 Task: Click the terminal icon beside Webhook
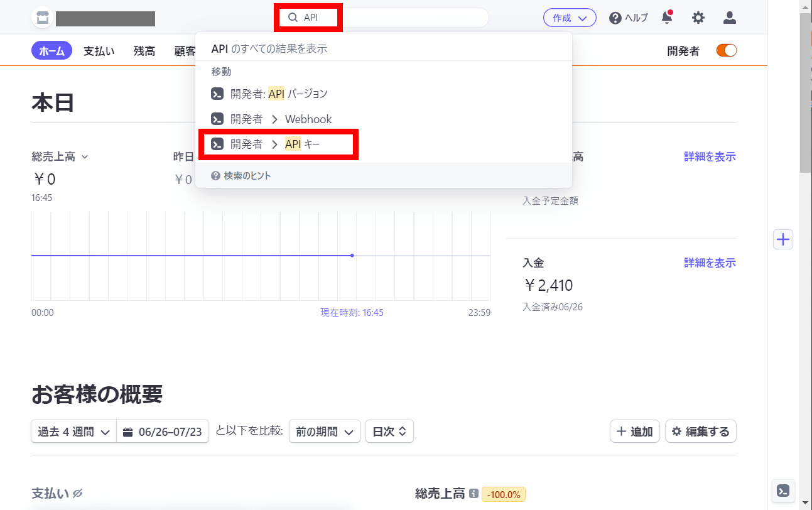point(217,119)
